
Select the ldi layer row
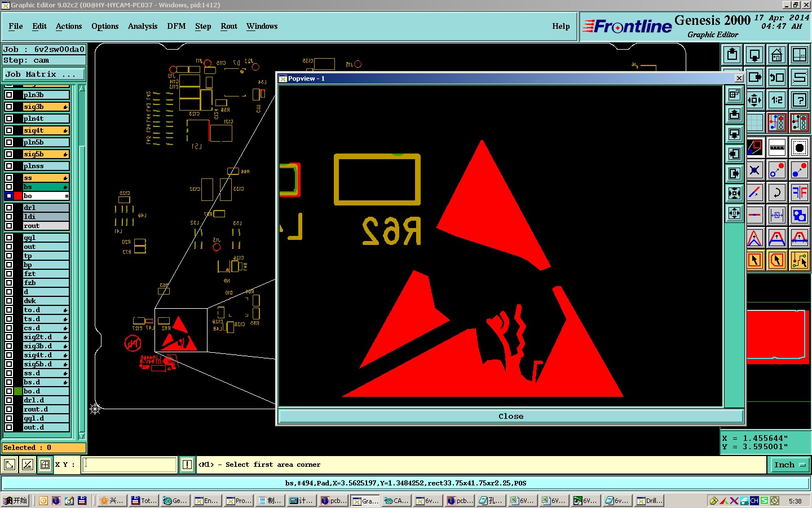point(46,217)
